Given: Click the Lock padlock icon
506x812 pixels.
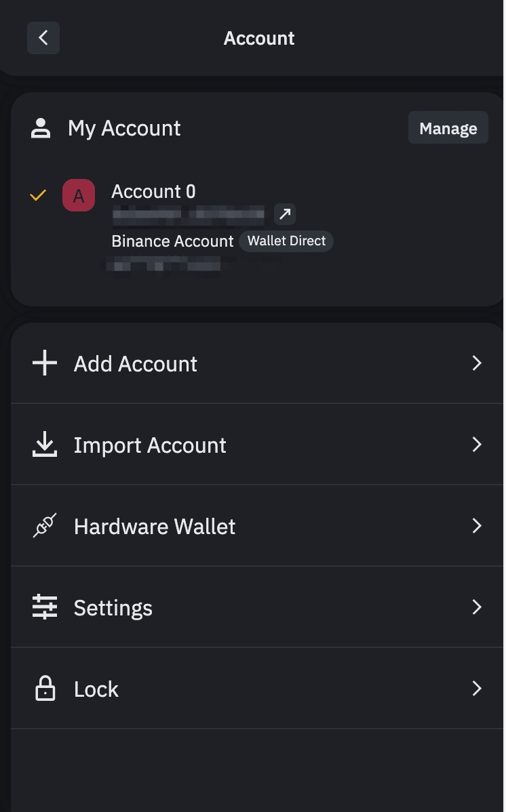Looking at the screenshot, I should [45, 689].
